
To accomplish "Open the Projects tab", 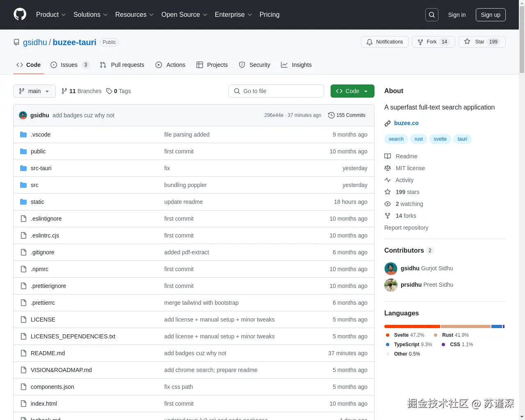I will (x=212, y=65).
